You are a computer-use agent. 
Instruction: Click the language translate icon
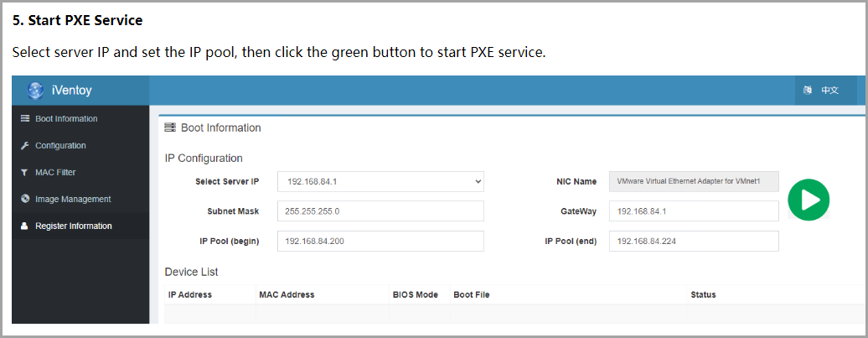pyautogui.click(x=807, y=91)
